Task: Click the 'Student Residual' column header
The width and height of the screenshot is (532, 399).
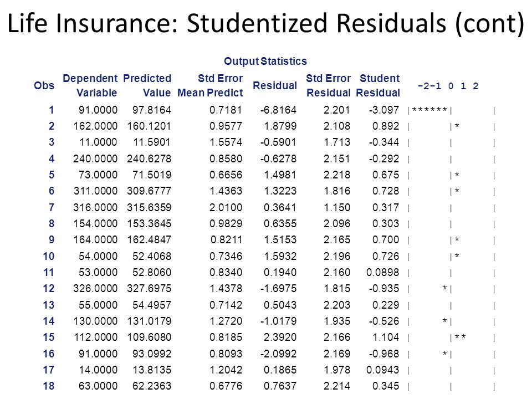Action: coord(378,85)
